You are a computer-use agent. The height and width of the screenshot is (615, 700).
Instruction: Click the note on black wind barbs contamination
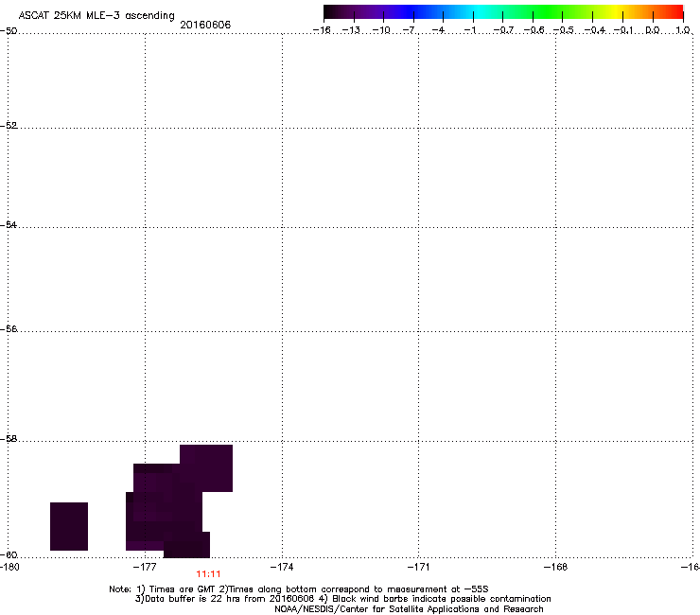pyautogui.click(x=435, y=599)
